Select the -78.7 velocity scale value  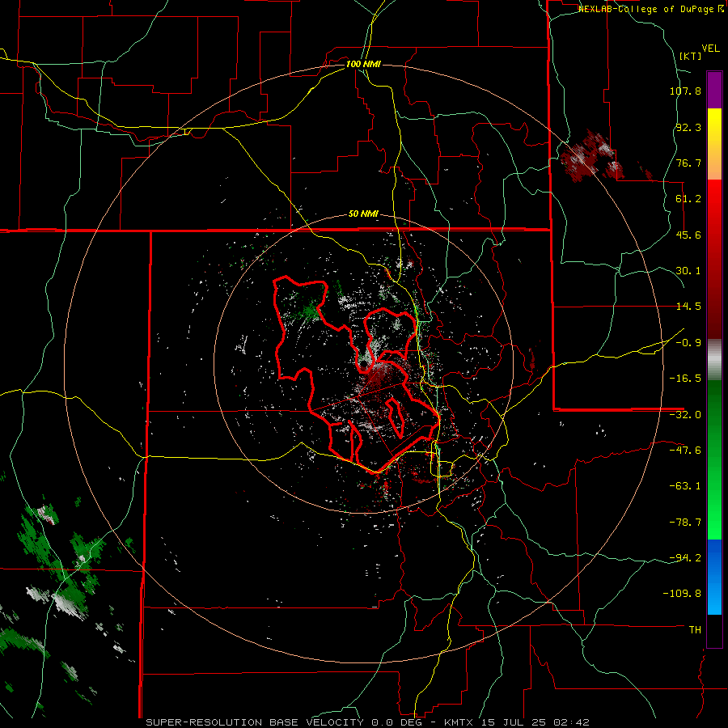(x=685, y=523)
